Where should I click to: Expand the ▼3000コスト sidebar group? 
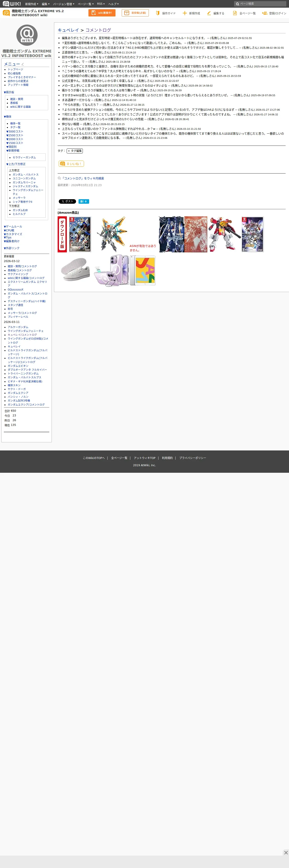(15, 131)
